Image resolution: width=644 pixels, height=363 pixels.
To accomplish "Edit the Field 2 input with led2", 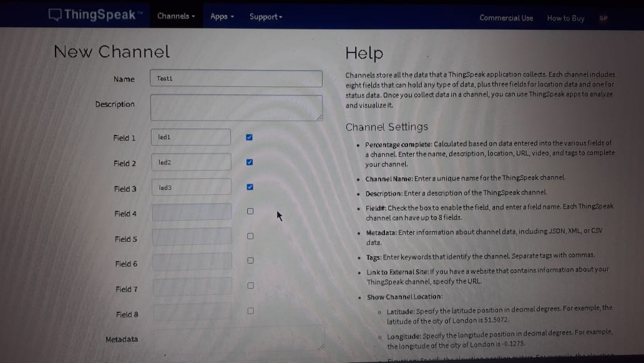I will [191, 162].
